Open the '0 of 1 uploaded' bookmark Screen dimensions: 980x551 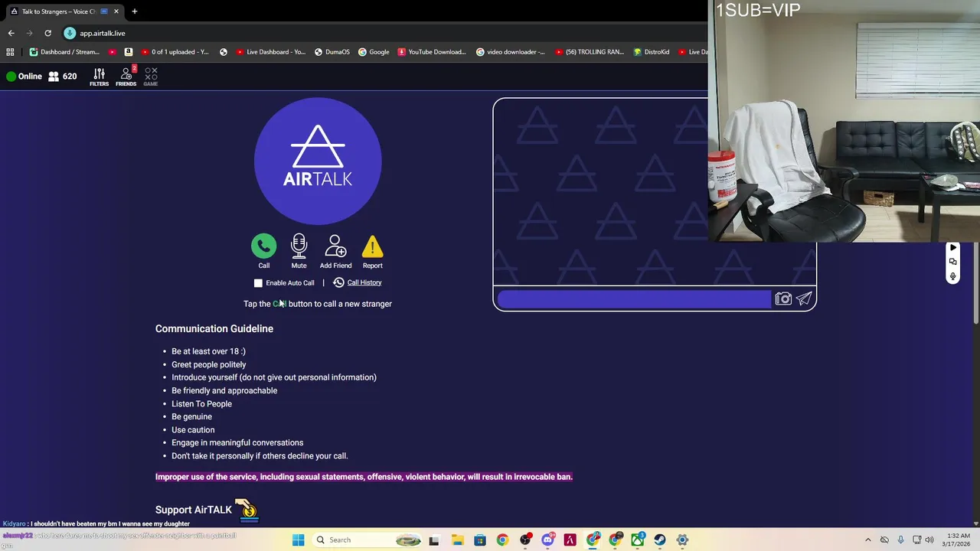174,52
